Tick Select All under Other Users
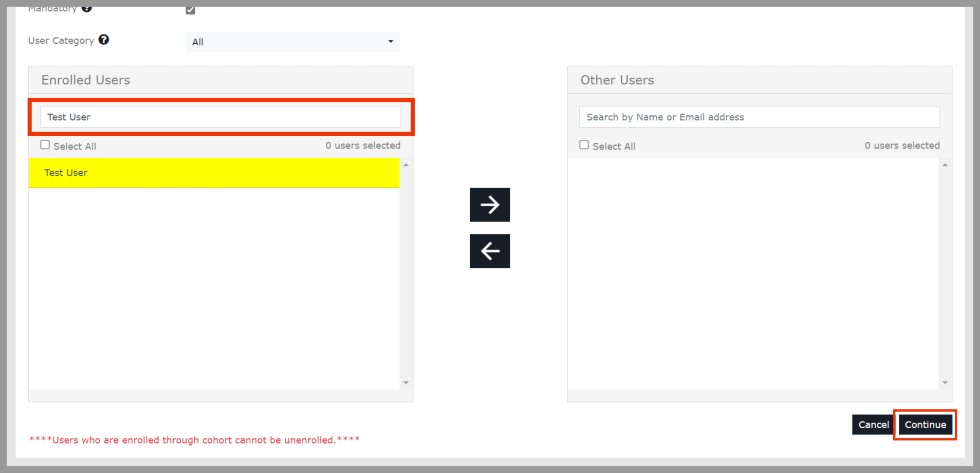The height and width of the screenshot is (473, 980). pyautogui.click(x=584, y=145)
